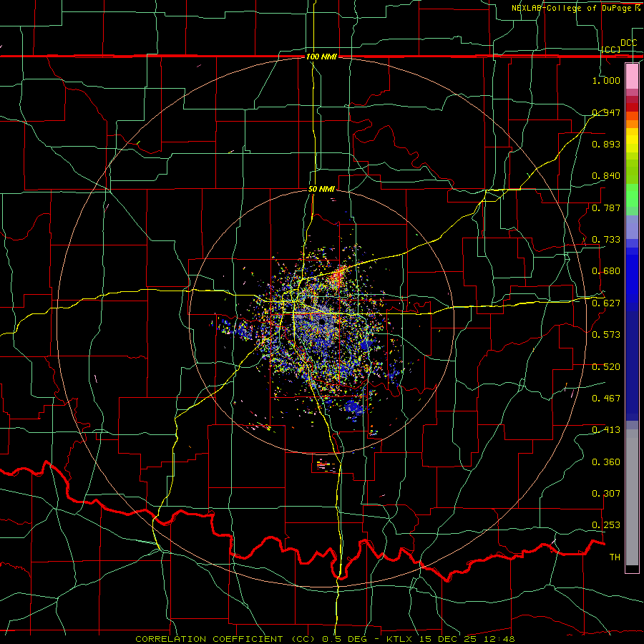Click the 0.360 scale value
644x644 pixels.
606,462
